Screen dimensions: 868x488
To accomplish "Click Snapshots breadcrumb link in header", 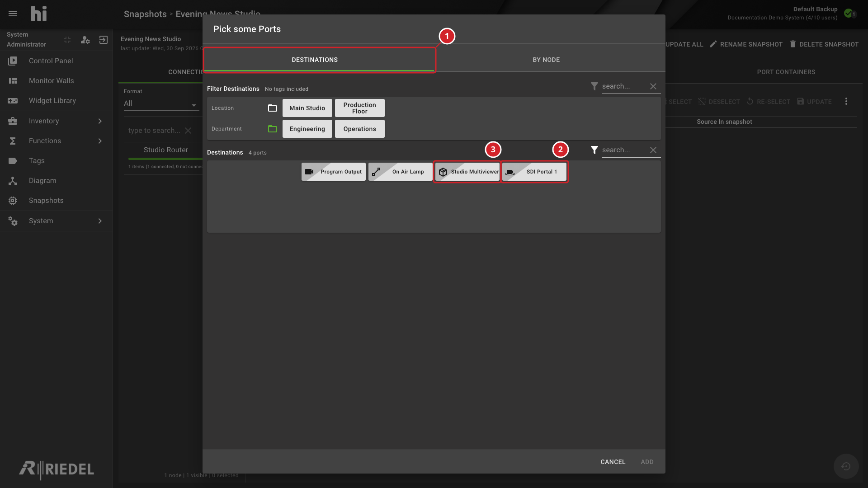I will click(145, 14).
